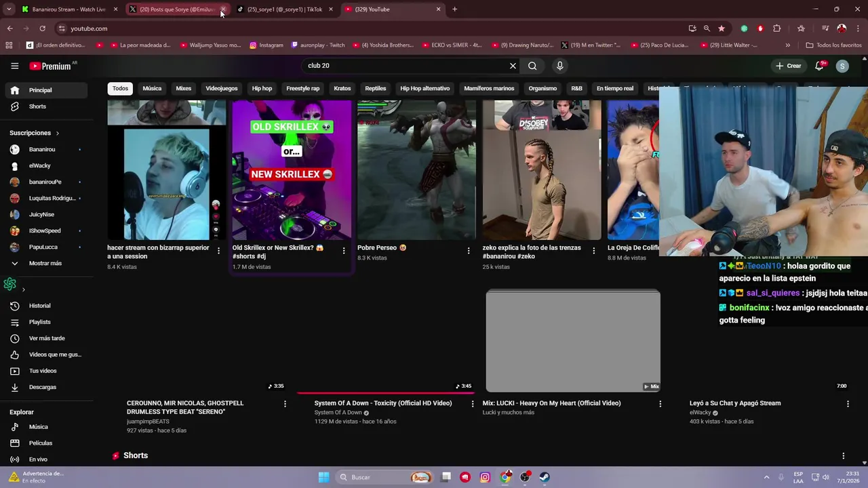
Task: Open Instagram from the taskbar
Action: pos(485,477)
